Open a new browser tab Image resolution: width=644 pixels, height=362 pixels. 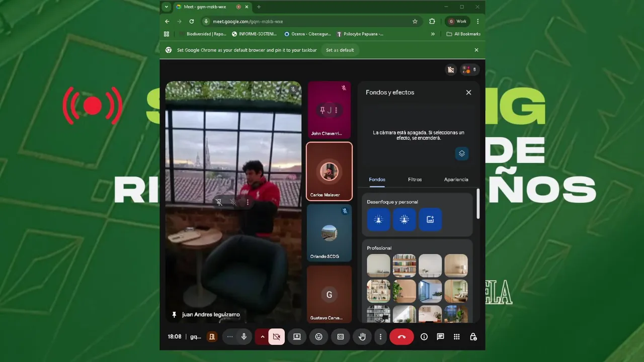click(x=259, y=7)
